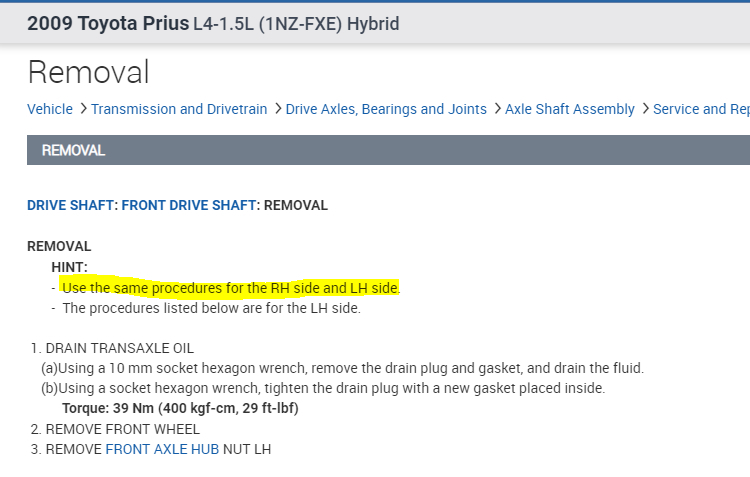This screenshot has height=477, width=750.
Task: Click chevron before Drive Axles breadcrumb
Action: [x=277, y=109]
